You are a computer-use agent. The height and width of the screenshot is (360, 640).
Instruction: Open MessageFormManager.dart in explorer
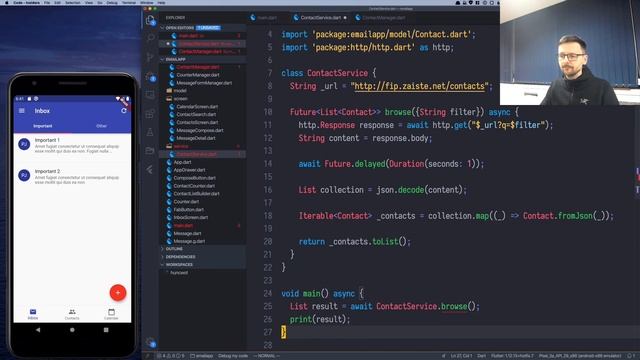pyautogui.click(x=204, y=83)
